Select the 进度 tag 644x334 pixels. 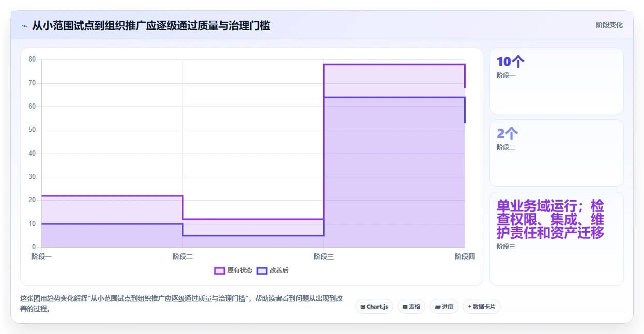(x=444, y=307)
